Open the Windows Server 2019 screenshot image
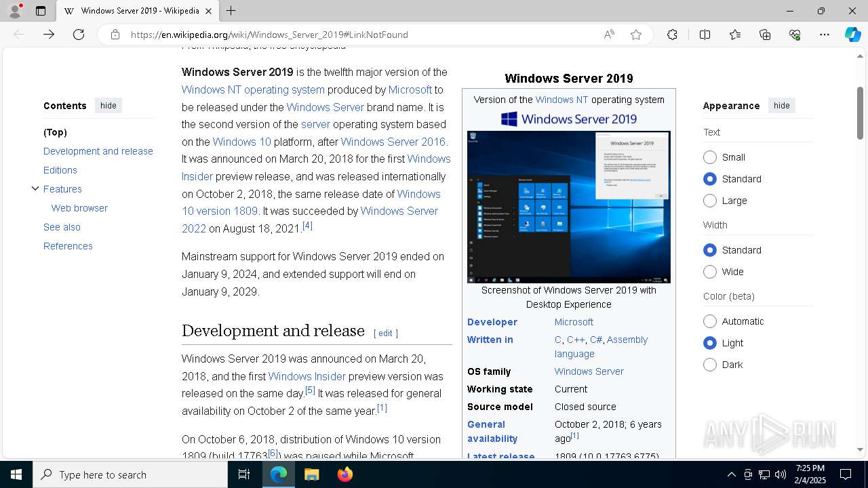The height and width of the screenshot is (488, 868). (569, 207)
